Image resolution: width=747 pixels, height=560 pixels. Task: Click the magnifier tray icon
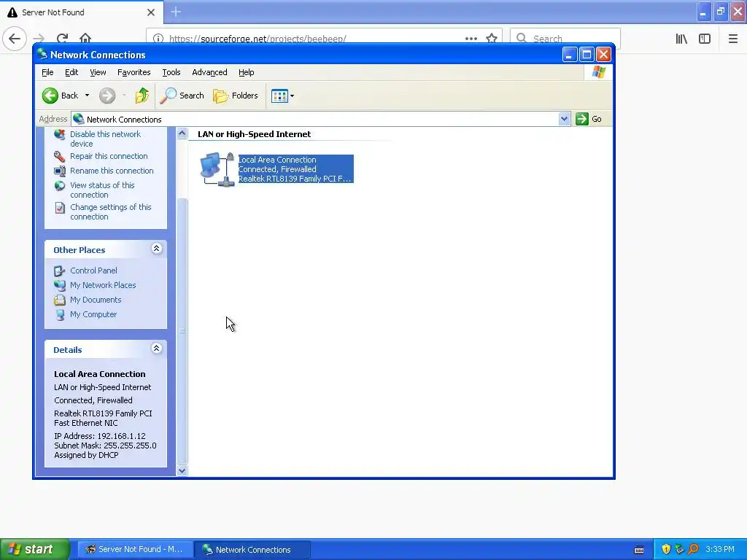click(x=693, y=549)
